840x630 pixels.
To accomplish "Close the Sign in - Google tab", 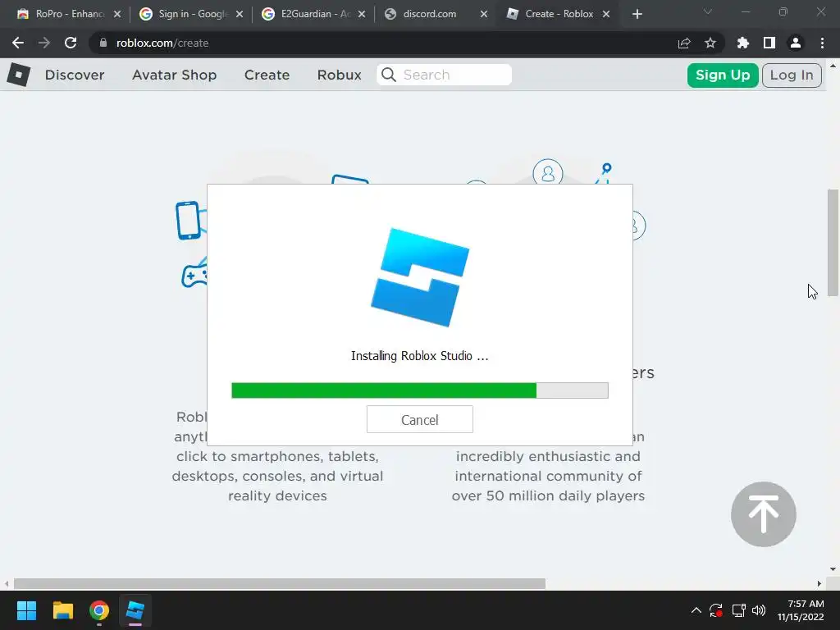I will coord(240,14).
